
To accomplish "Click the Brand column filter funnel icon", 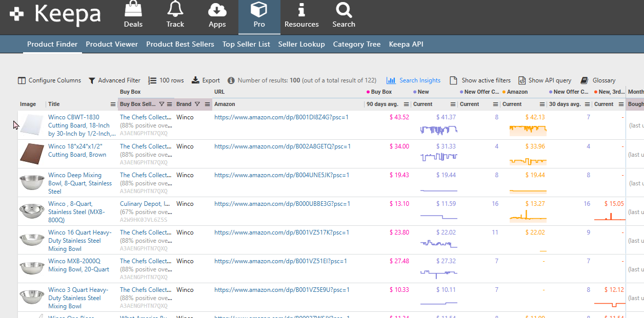I will pyautogui.click(x=197, y=104).
